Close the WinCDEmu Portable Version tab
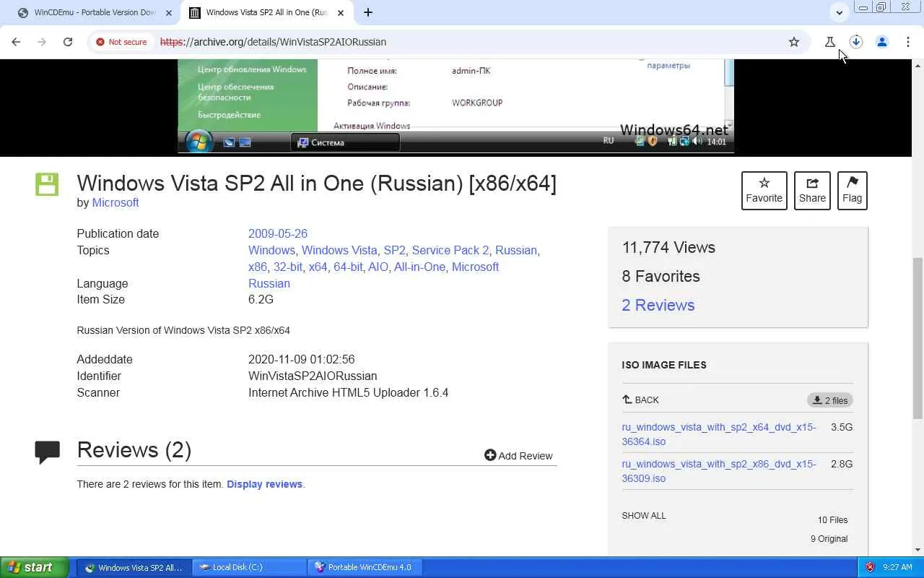The height and width of the screenshot is (578, 924). click(169, 12)
